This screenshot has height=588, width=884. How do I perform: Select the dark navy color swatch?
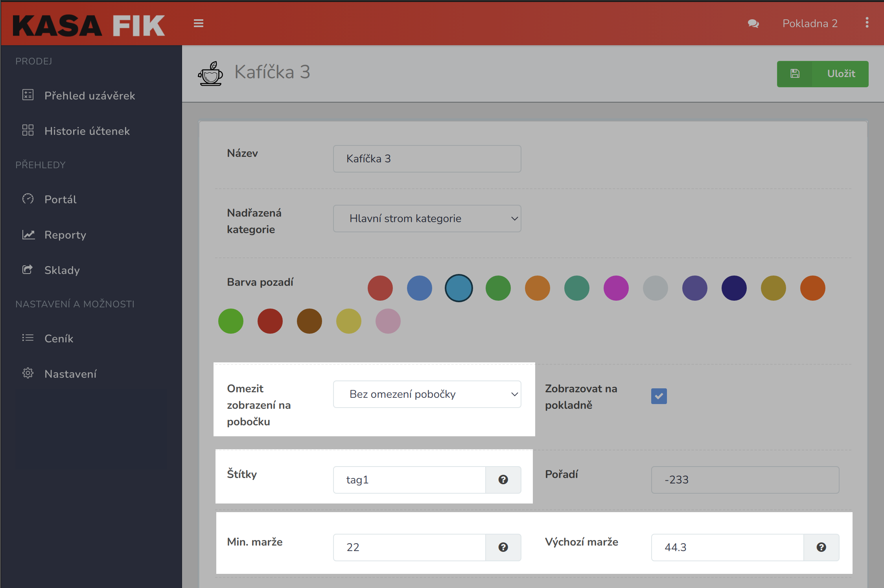coord(734,288)
